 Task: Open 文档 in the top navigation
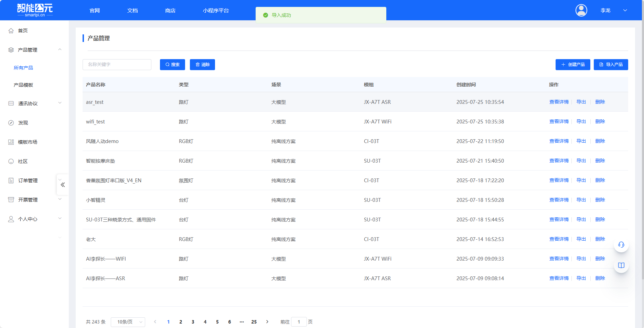coord(132,11)
